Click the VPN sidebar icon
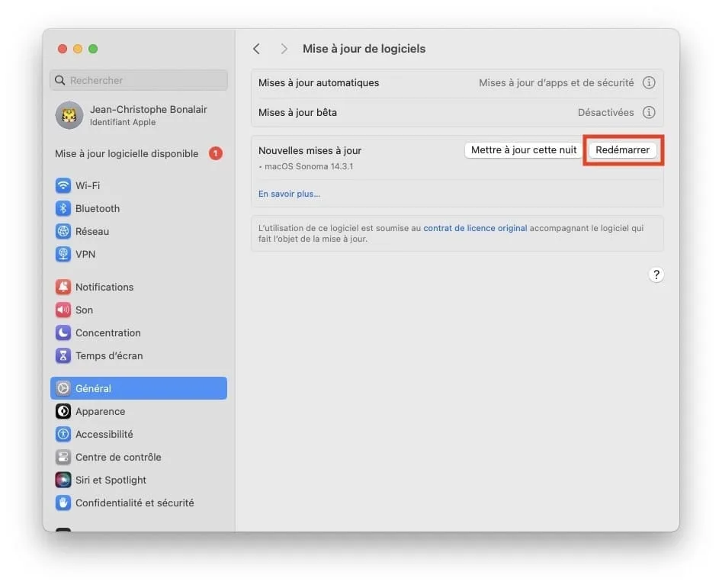This screenshot has width=722, height=588. (x=63, y=254)
